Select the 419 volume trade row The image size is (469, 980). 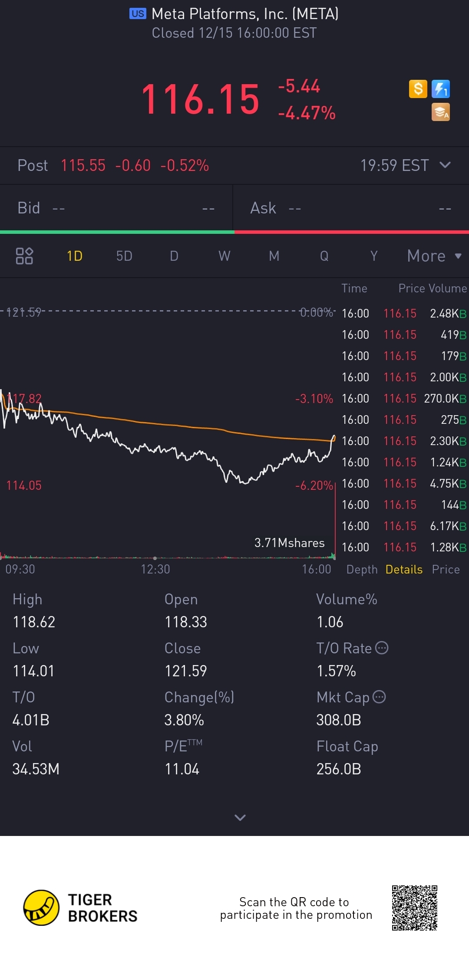pyautogui.click(x=404, y=334)
